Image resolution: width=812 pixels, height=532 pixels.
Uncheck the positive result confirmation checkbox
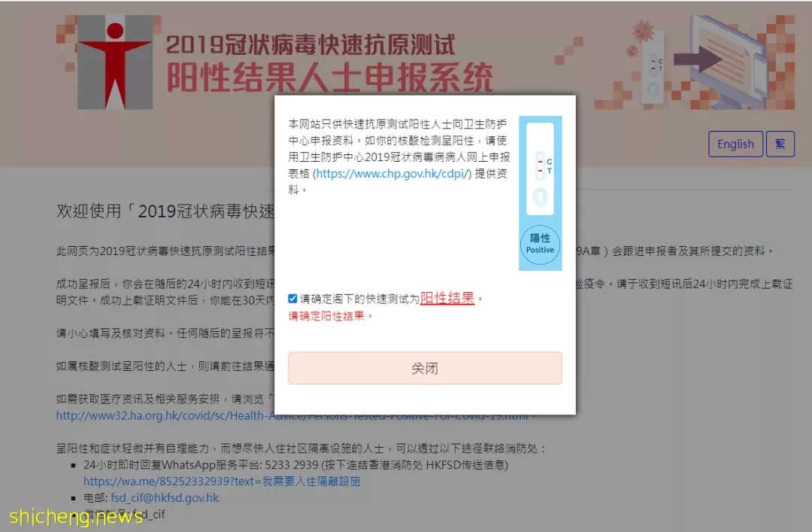[x=292, y=299]
